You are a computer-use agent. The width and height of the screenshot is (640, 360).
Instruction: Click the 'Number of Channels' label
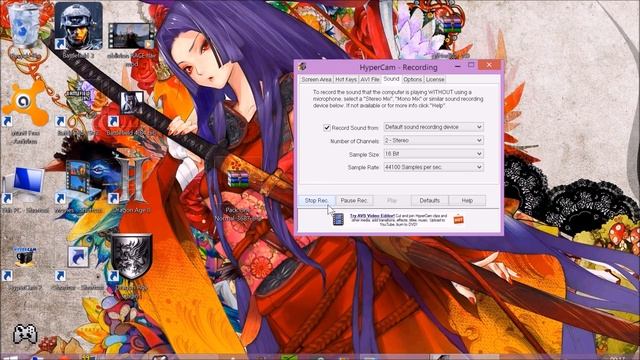tap(354, 141)
